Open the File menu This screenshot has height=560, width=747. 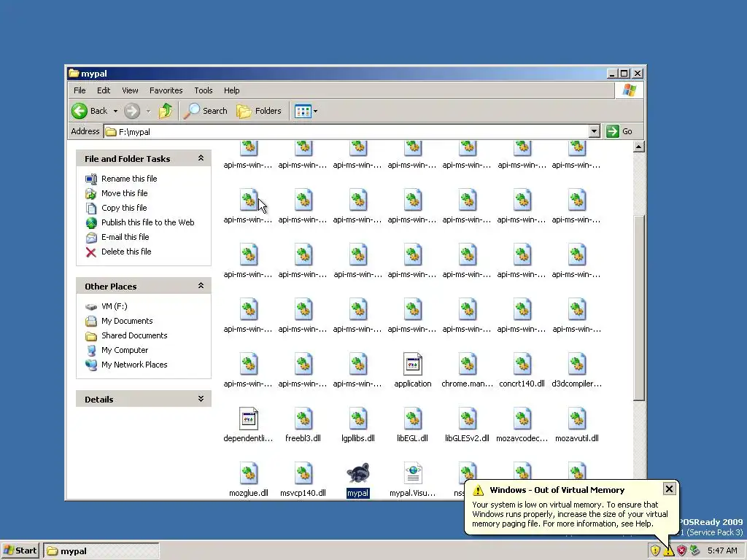(x=80, y=90)
